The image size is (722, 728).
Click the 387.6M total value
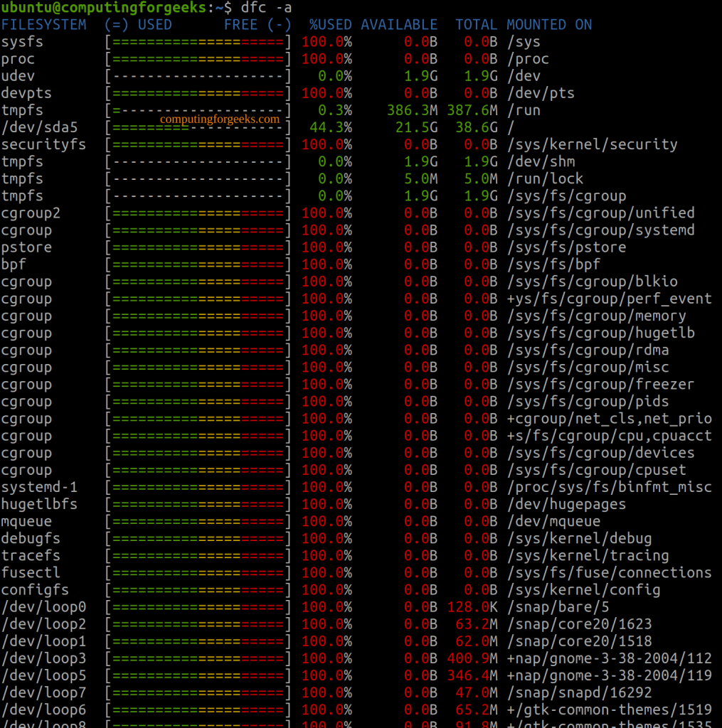472,110
